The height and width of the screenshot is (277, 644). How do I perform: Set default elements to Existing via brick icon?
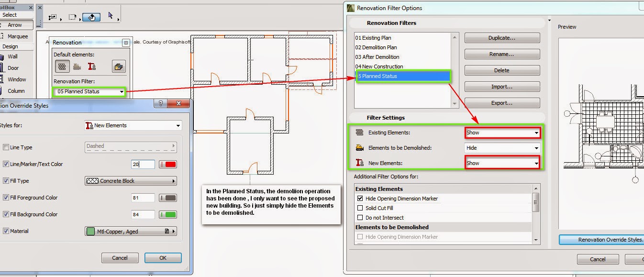[62, 66]
